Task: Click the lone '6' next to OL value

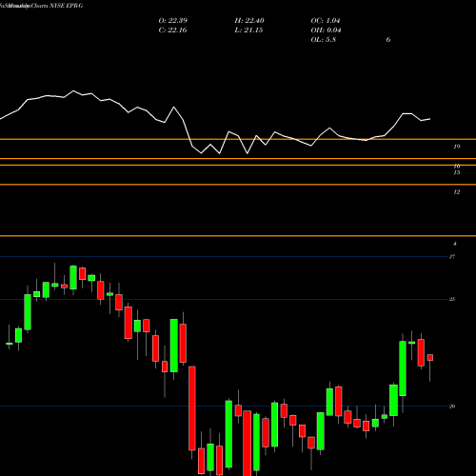Action: [388, 40]
